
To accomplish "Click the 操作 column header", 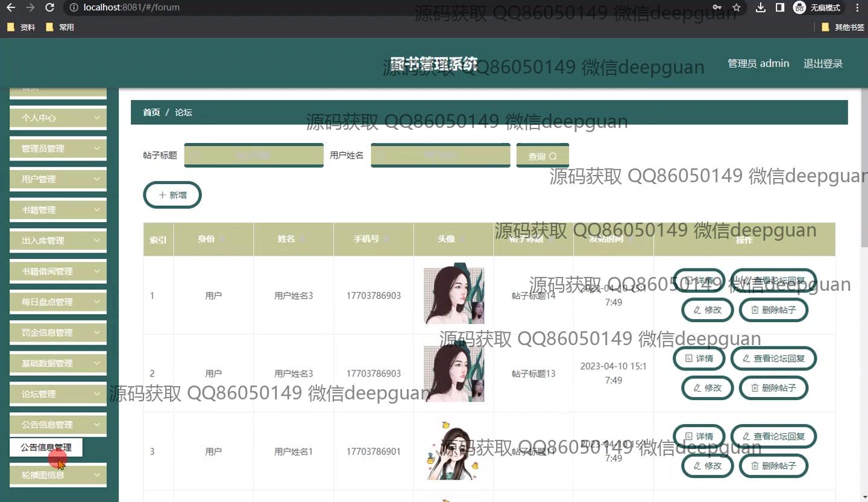I will [744, 240].
